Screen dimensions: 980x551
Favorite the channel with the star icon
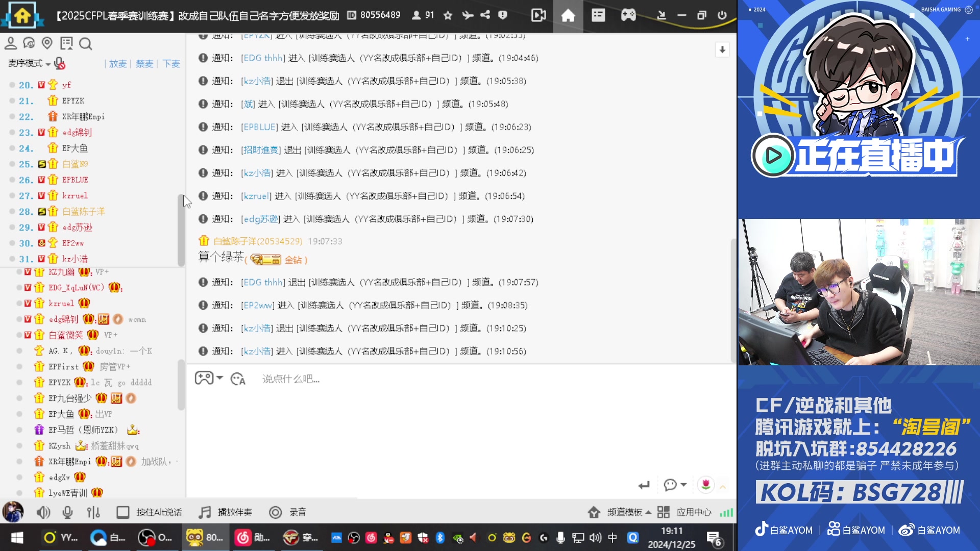(448, 15)
